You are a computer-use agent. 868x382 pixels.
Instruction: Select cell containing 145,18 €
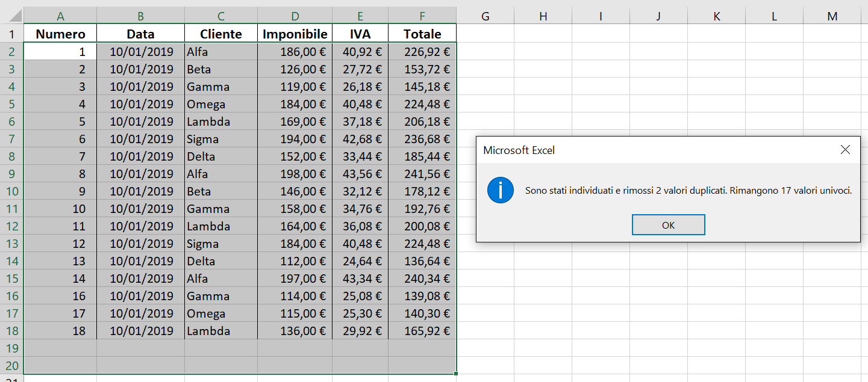tap(422, 87)
